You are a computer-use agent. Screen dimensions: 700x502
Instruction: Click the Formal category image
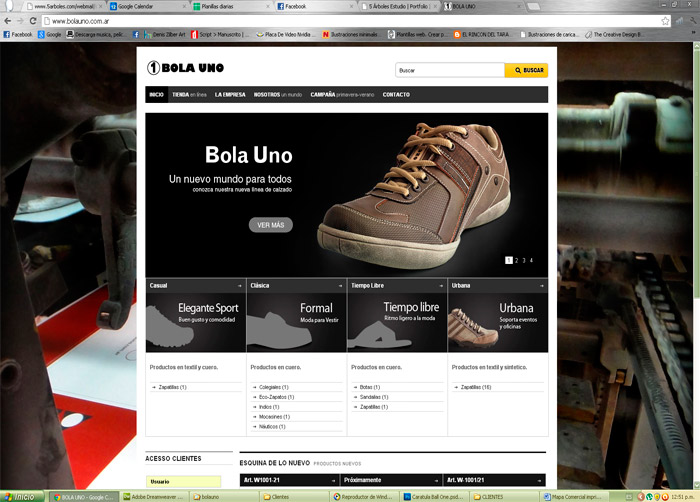(296, 322)
